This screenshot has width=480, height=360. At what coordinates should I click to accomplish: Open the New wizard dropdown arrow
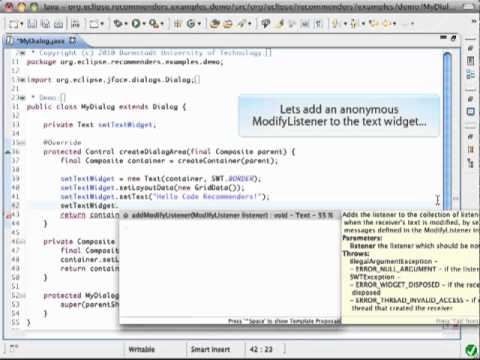click(22, 24)
